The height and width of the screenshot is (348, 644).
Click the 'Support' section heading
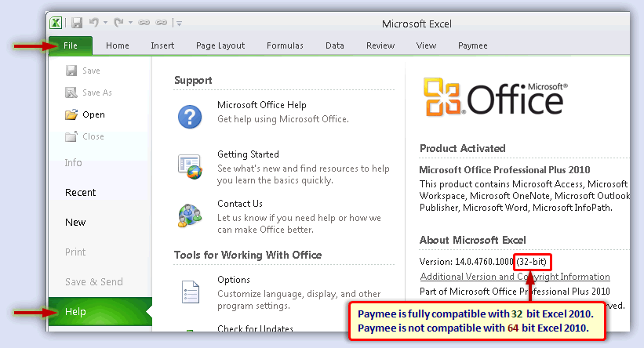pyautogui.click(x=193, y=81)
